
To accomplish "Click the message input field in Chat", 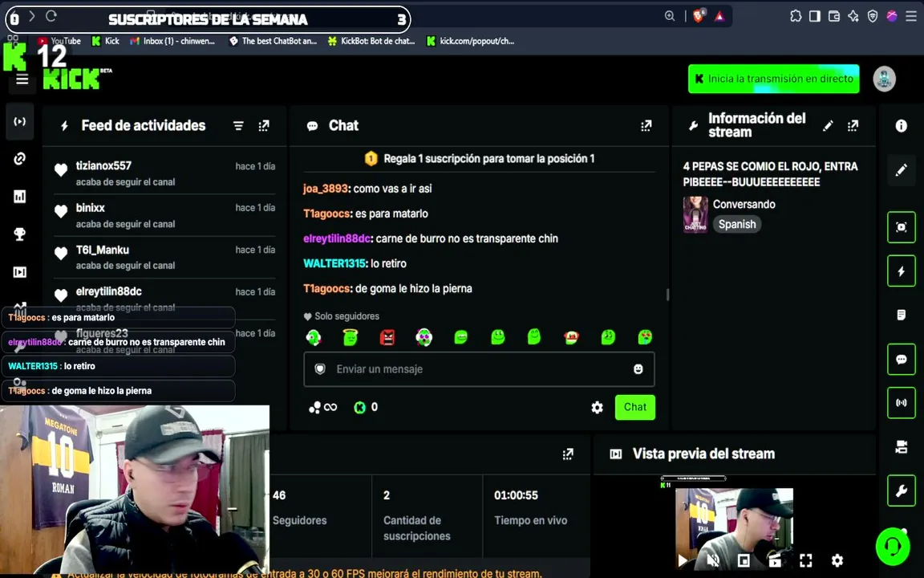I will (x=479, y=369).
